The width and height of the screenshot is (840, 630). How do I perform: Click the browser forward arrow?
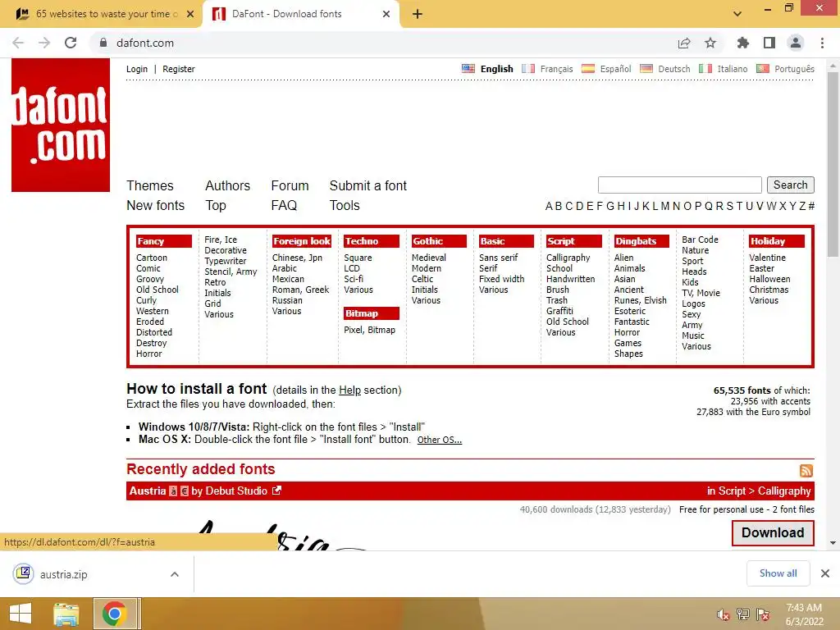pos(44,43)
